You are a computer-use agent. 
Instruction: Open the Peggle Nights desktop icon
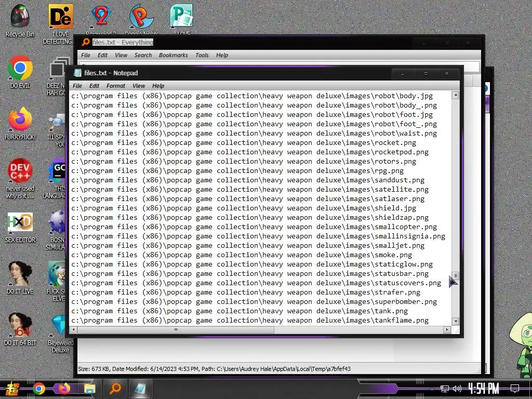pos(141,19)
